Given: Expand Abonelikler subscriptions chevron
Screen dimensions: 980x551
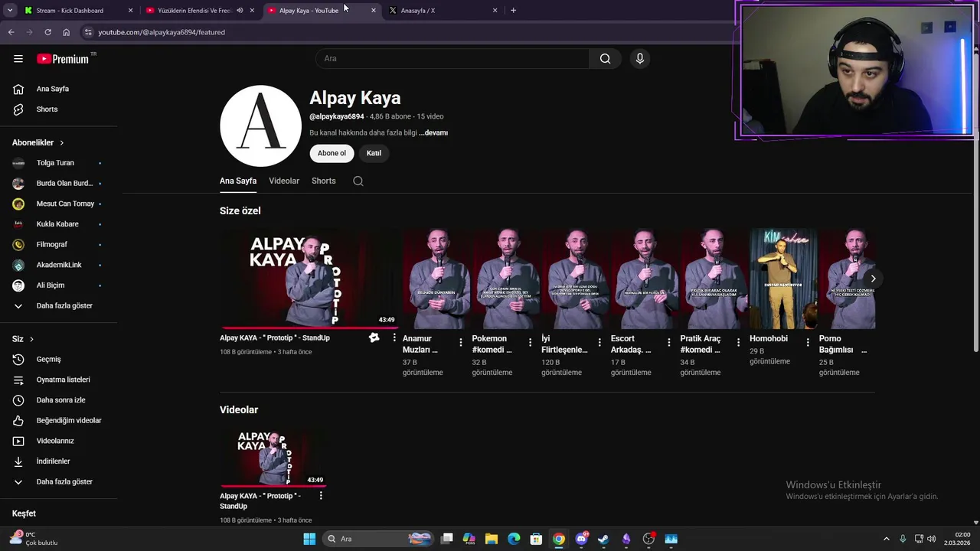Looking at the screenshot, I should click(x=61, y=143).
